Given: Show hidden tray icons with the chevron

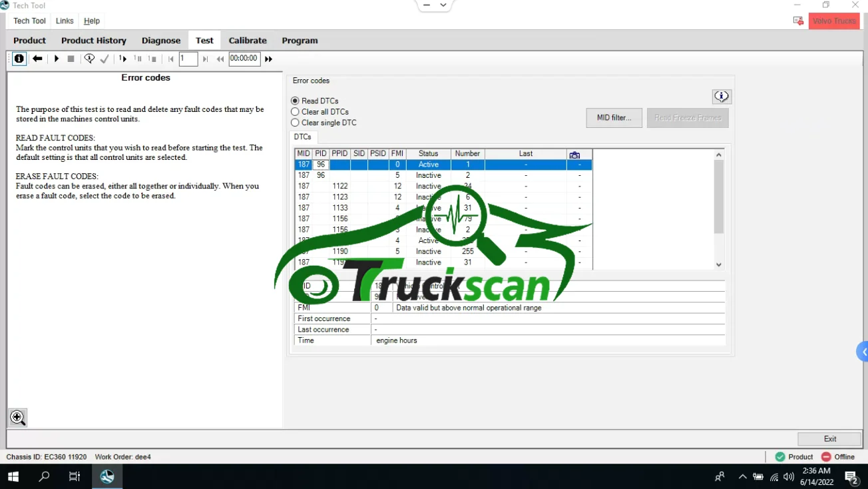Looking at the screenshot, I should (742, 476).
